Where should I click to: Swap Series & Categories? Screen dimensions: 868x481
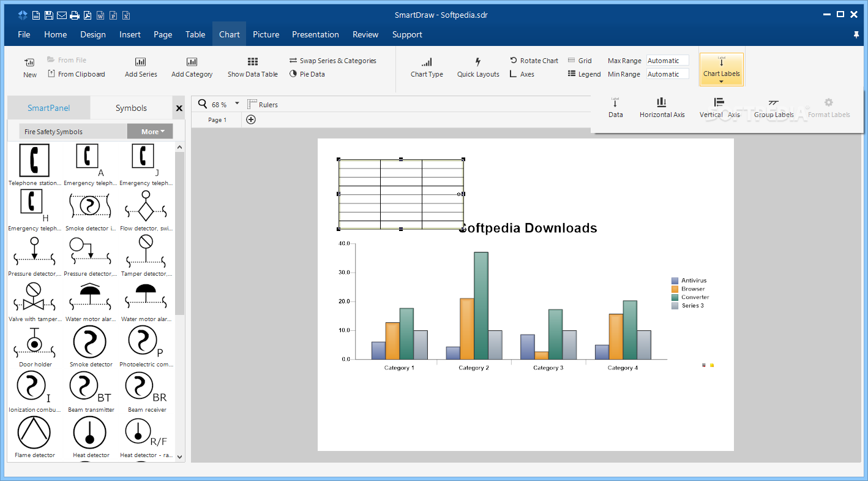[x=333, y=61]
